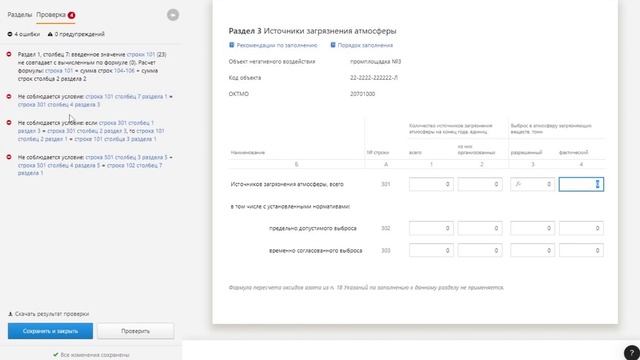Click the Раздел 3 heading
The image size is (640, 360).
tap(312, 31)
